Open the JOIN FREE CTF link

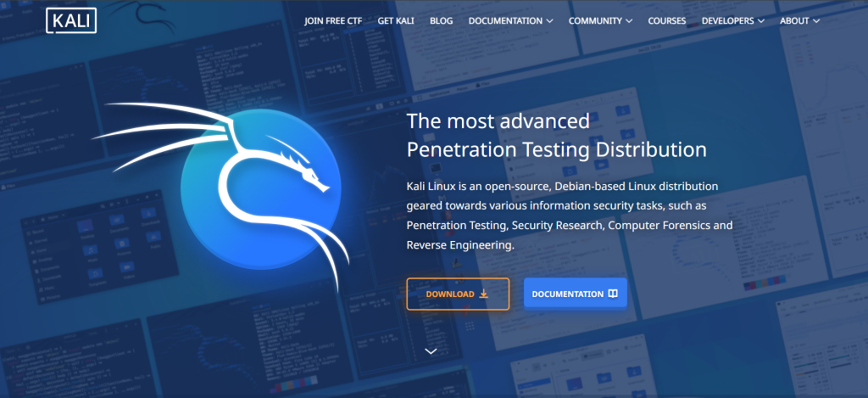click(333, 21)
